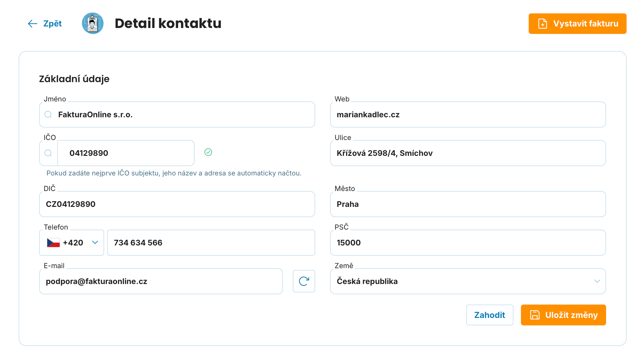The image size is (644, 359).
Task: Click the Základní údaje section heading
Action: (74, 79)
